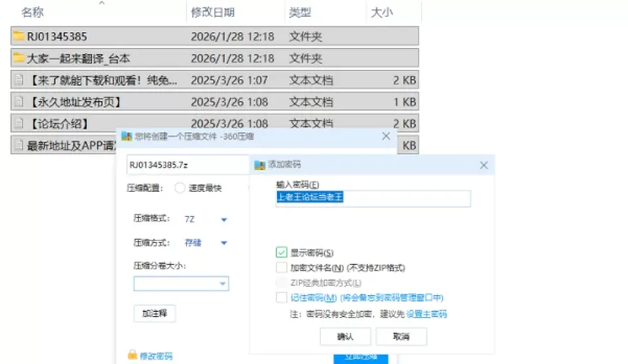
Task: Click the 1 KB size cell
Action: tap(405, 102)
